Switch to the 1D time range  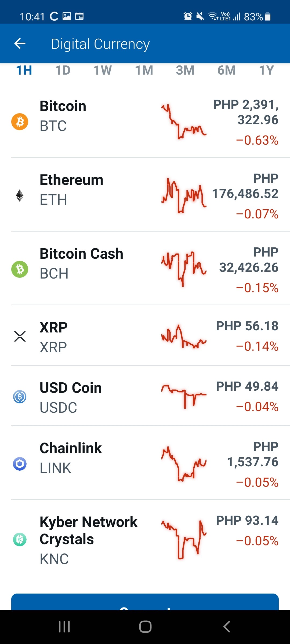63,70
